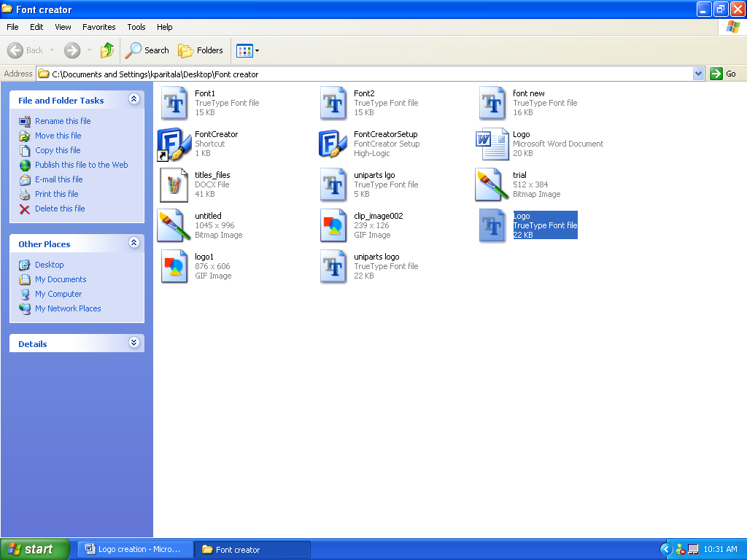The image size is (747, 560).
Task: Open the Tools menu
Action: click(136, 27)
